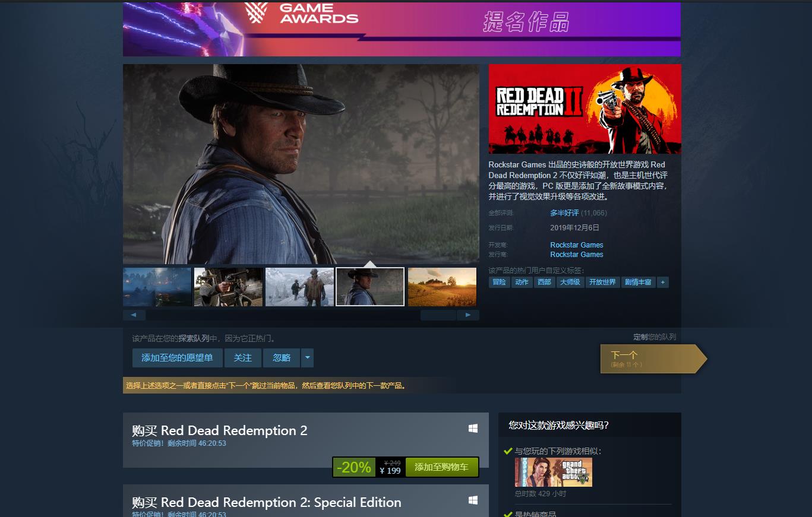Image resolution: width=812 pixels, height=517 pixels.
Task: Open the 探索队列 link
Action: (x=194, y=338)
